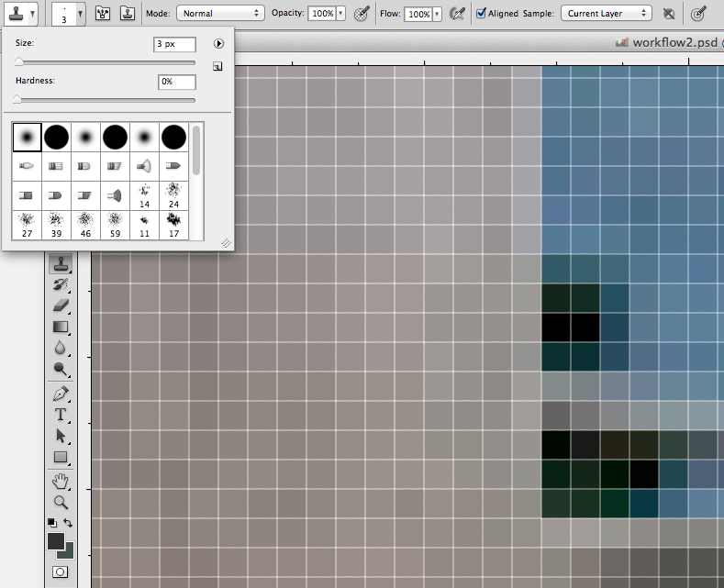Click the brush picker resize grip corner
This screenshot has height=588, width=724.
226,243
